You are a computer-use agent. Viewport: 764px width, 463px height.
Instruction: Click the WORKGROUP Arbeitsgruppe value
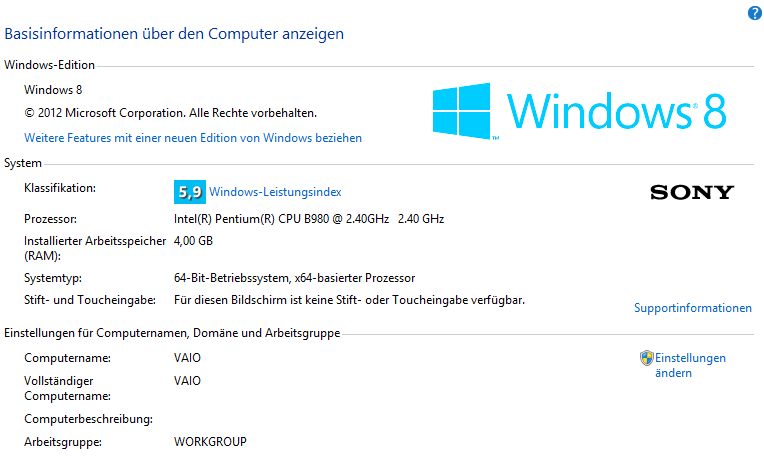210,442
